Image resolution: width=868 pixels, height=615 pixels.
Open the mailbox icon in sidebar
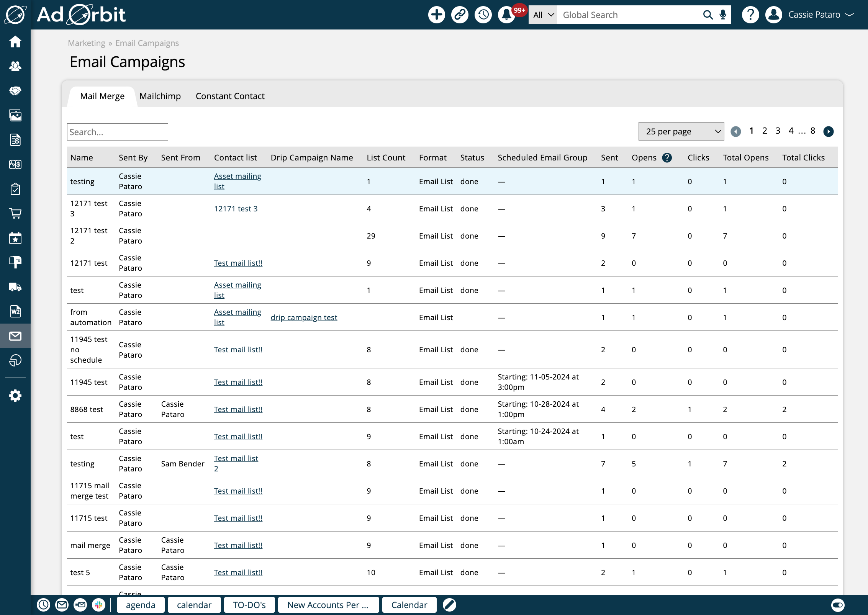tap(15, 262)
